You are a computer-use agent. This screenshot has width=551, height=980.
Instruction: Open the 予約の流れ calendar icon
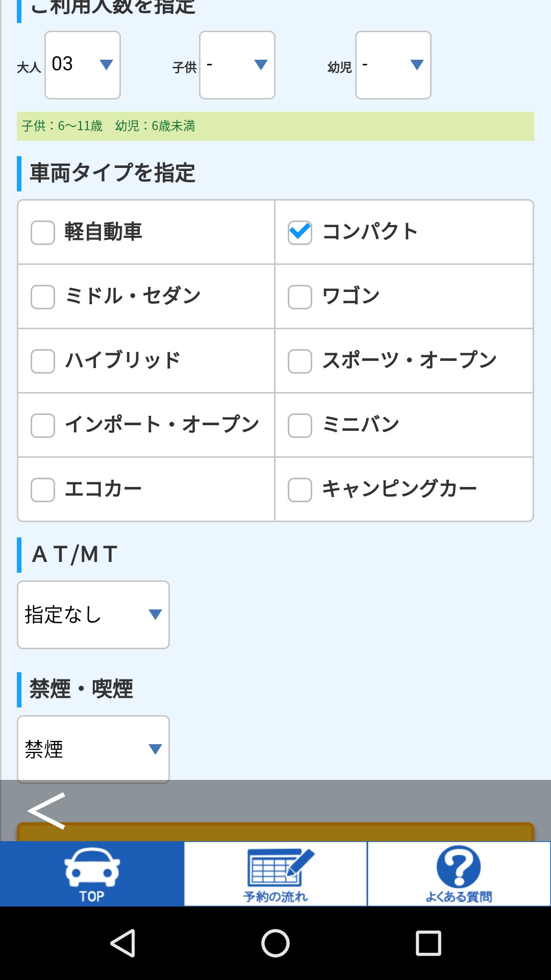click(275, 873)
